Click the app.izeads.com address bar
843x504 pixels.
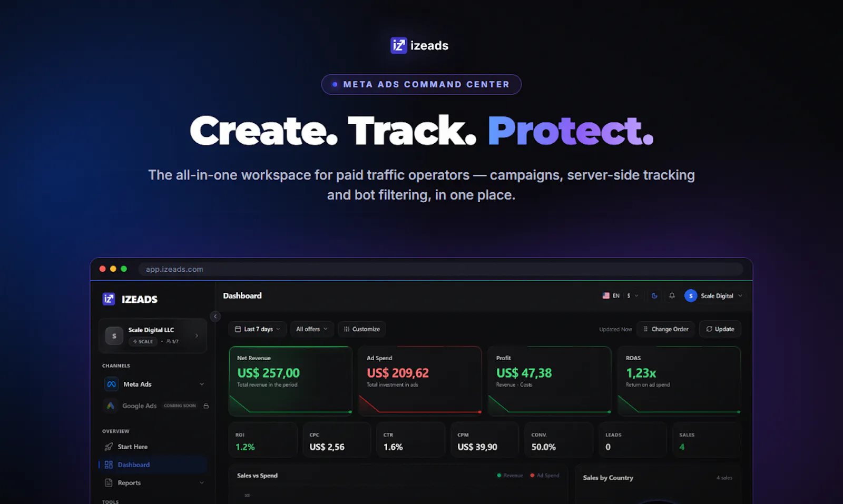click(440, 269)
